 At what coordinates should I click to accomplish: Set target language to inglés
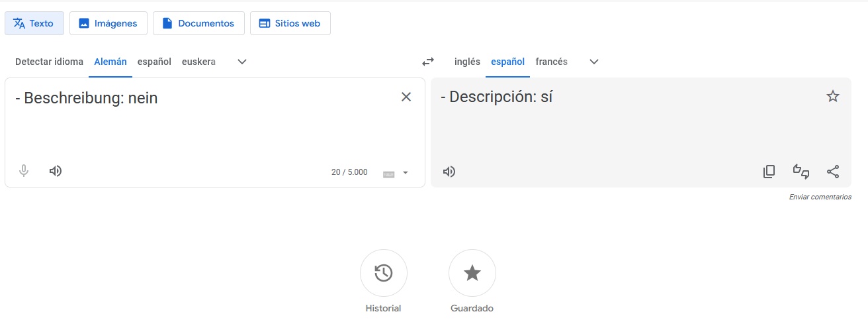point(467,62)
